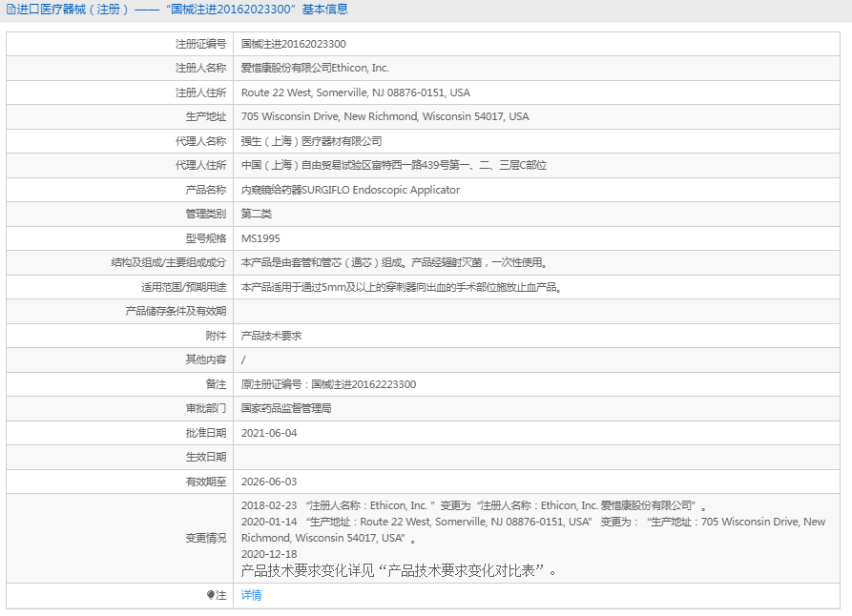Click agent name 强生（上海）医疗器材有限公司

pyautogui.click(x=311, y=141)
